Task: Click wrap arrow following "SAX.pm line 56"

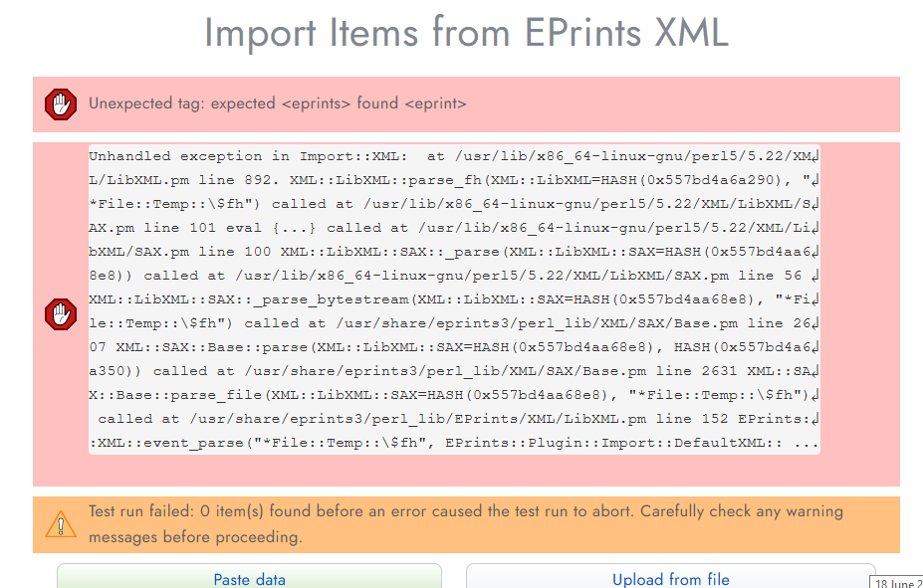Action: [x=815, y=276]
